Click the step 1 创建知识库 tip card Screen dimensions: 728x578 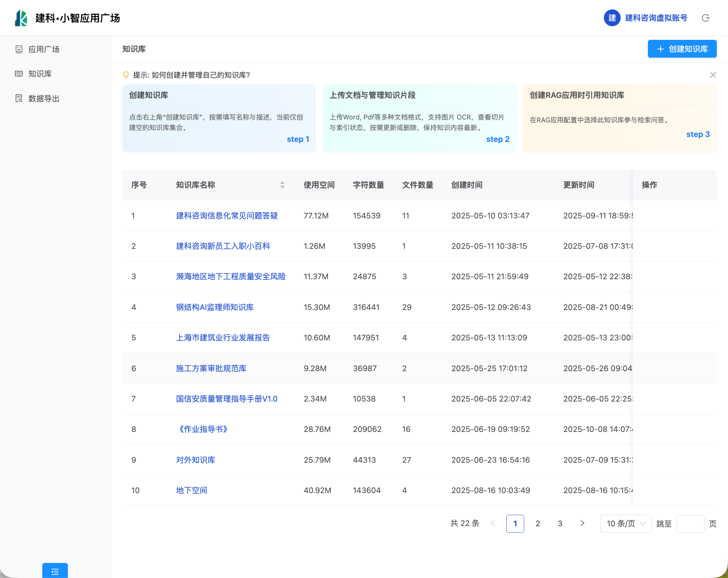click(219, 118)
